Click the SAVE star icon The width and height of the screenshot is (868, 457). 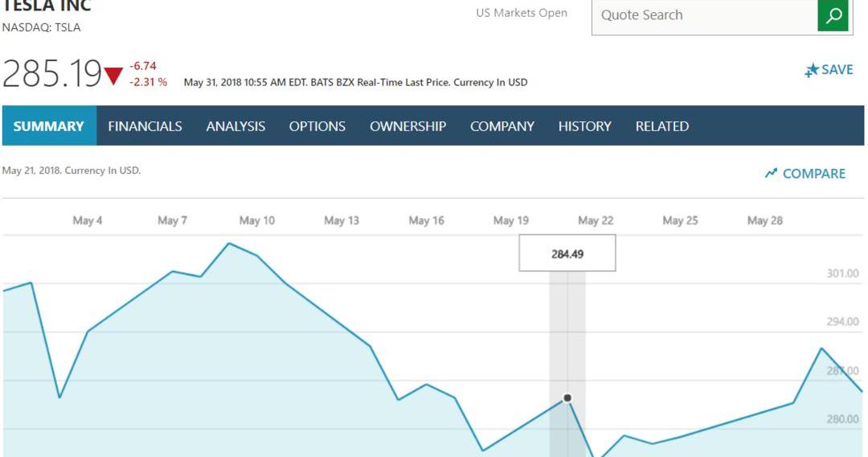pyautogui.click(x=812, y=71)
